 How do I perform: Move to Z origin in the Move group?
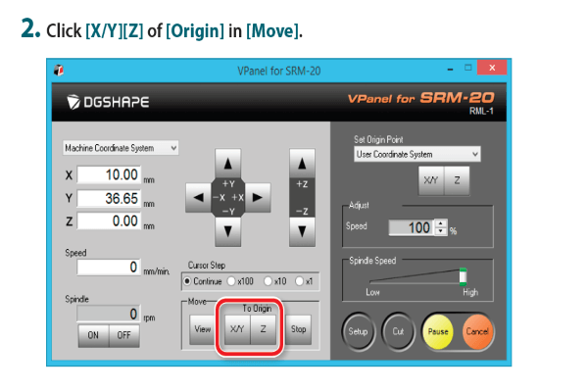coord(264,329)
